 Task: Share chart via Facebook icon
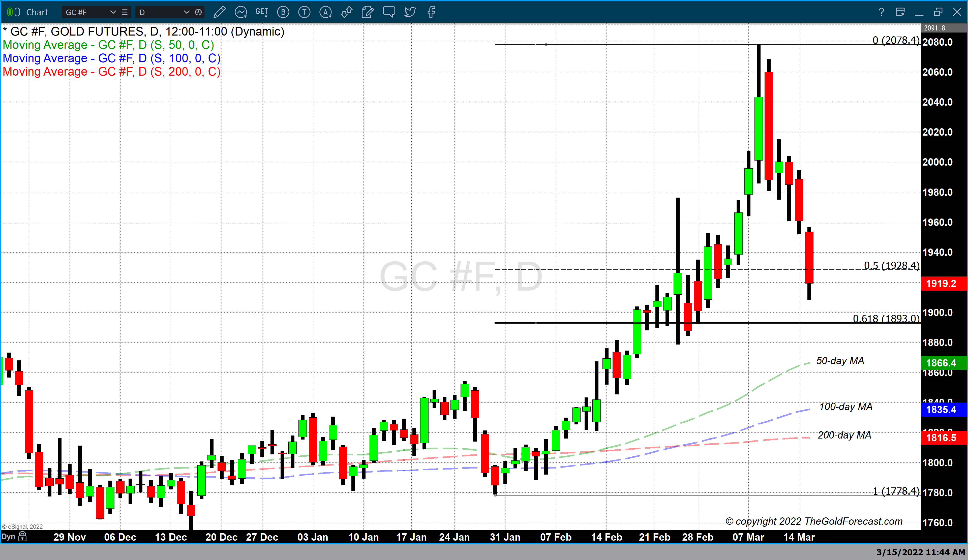pyautogui.click(x=431, y=12)
